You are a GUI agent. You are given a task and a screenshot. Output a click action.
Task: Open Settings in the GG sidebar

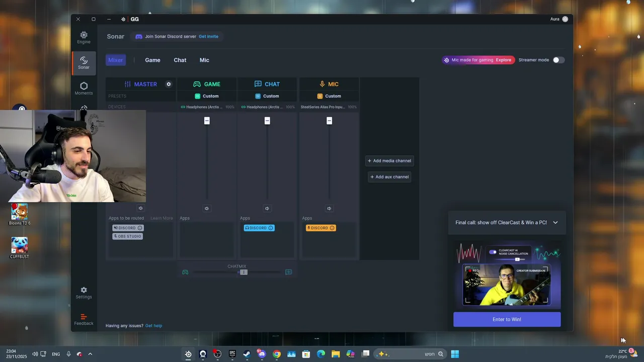[84, 293]
